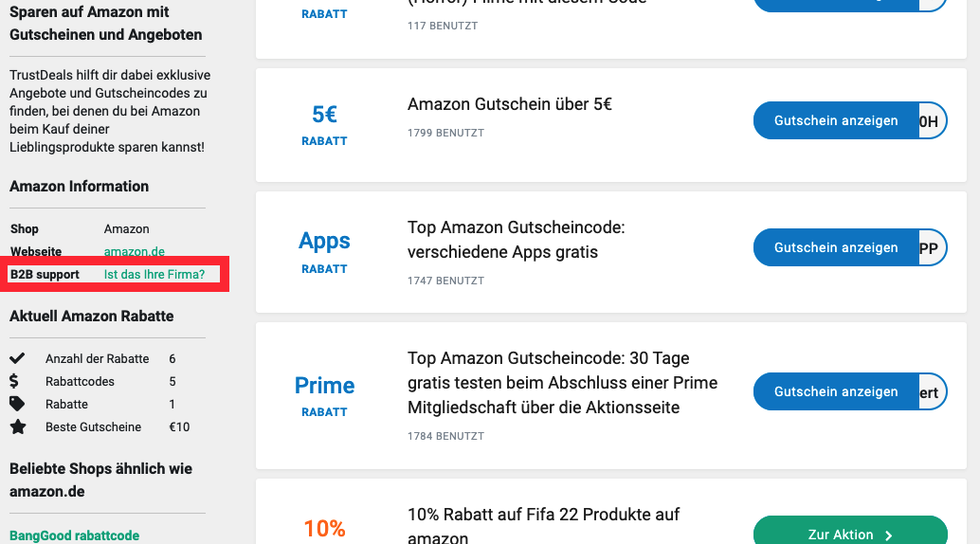Open the Zur Aktion Fifa 22 deal
The height and width of the screenshot is (544, 980).
click(x=840, y=535)
